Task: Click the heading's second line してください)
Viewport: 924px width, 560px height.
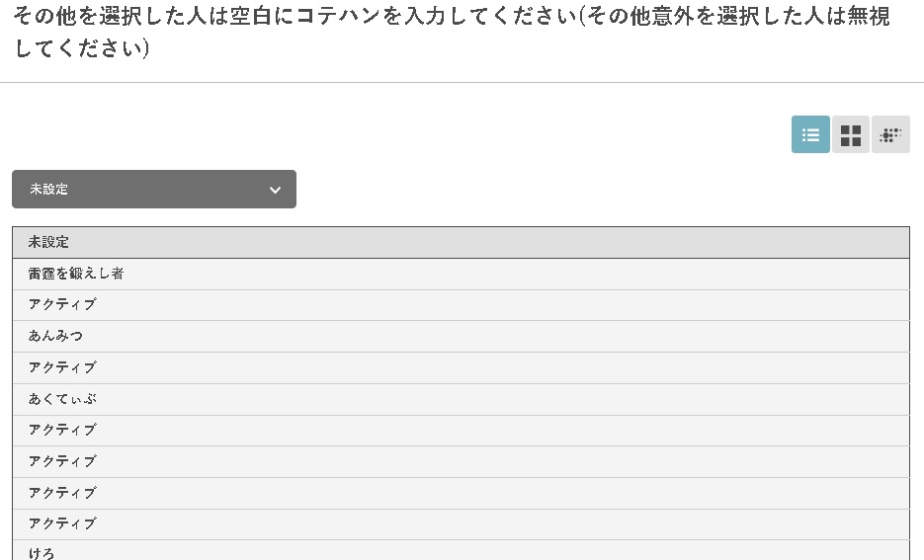Action: pyautogui.click(x=81, y=47)
